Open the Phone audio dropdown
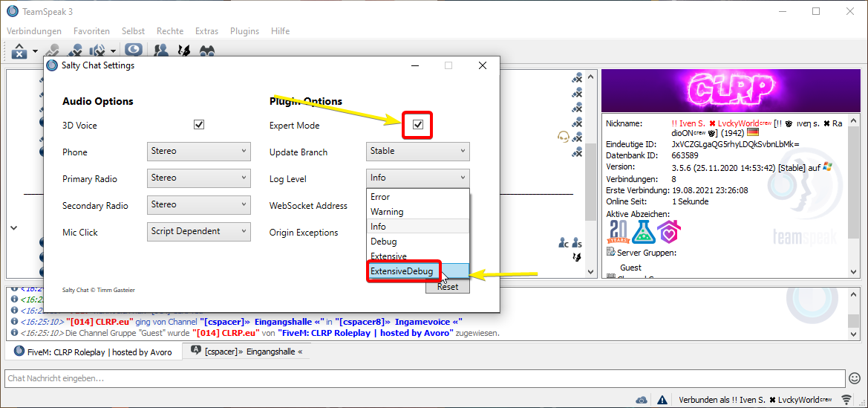 pyautogui.click(x=199, y=152)
